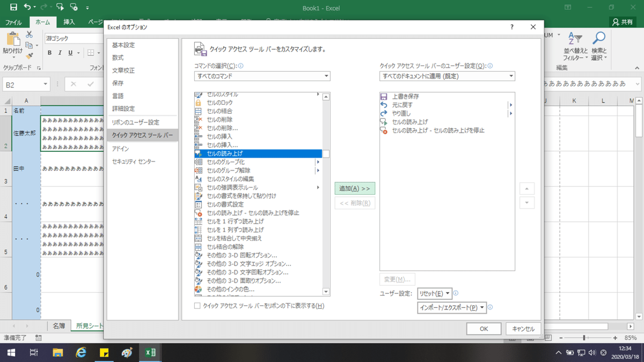Switch to ファイル ribbon tab
644x362 pixels.
[13, 23]
